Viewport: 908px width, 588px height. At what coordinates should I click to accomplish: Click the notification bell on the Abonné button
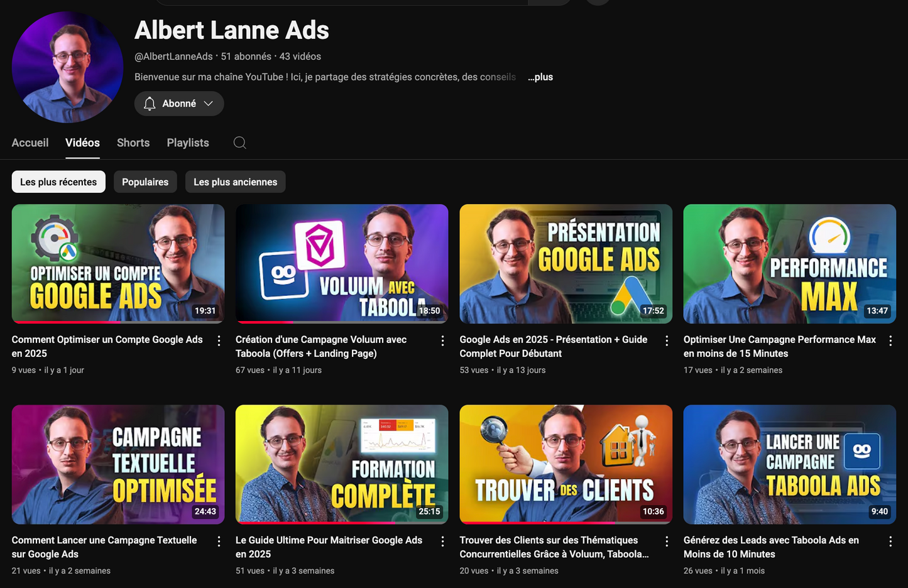pos(150,103)
